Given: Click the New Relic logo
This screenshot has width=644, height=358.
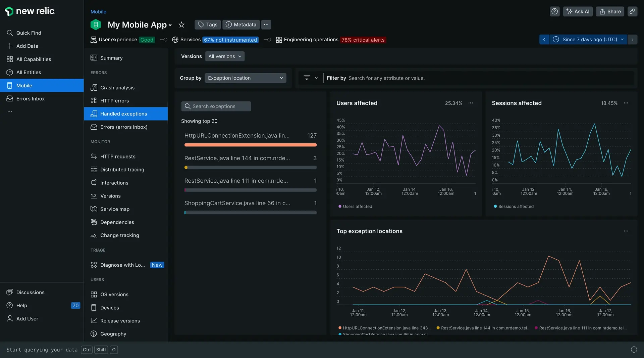Looking at the screenshot, I should point(30,11).
